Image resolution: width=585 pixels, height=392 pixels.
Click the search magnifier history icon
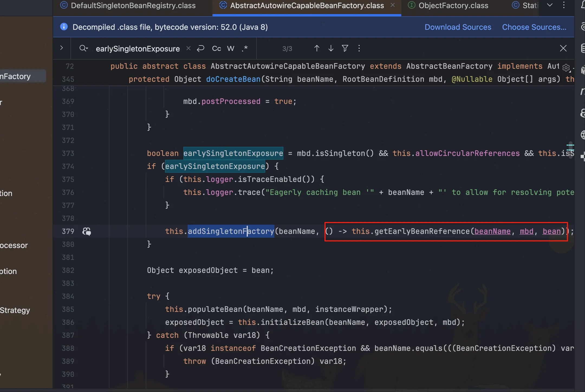pyautogui.click(x=83, y=48)
